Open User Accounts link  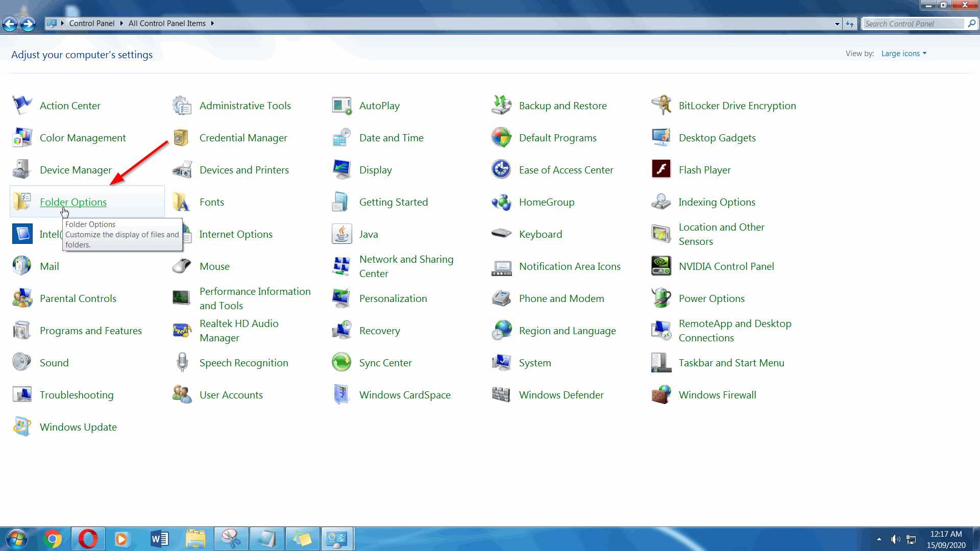[231, 395]
